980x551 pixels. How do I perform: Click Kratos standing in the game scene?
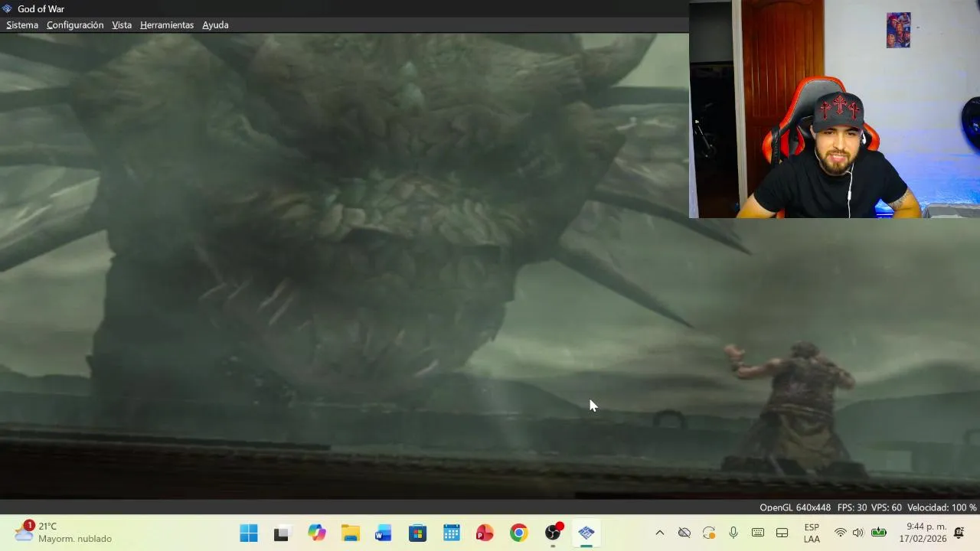pos(796,406)
